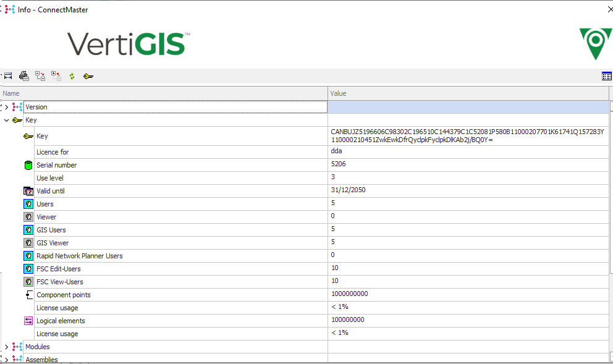Click the date value 31/12/2050
The width and height of the screenshot is (613, 364).
coord(348,190)
